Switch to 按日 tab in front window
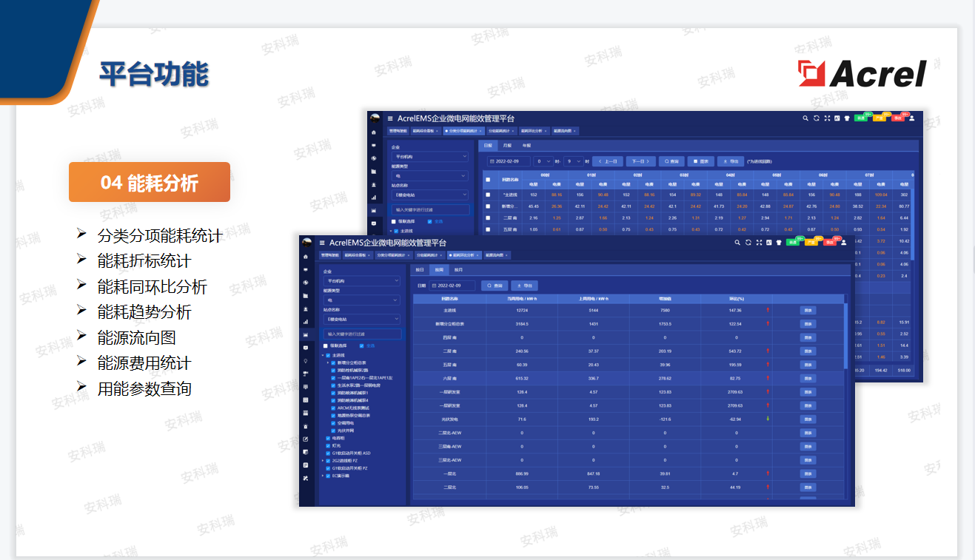Viewport: 975px width, 560px height. click(x=420, y=270)
